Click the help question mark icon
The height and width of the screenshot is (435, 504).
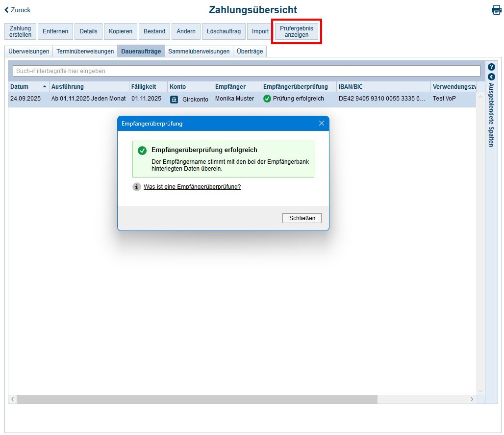[x=491, y=67]
